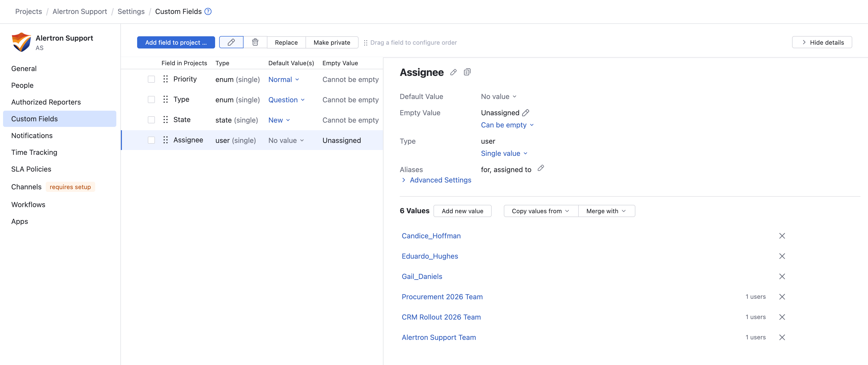This screenshot has width=868, height=365.
Task: Go to Projects breadcrumb
Action: point(29,11)
